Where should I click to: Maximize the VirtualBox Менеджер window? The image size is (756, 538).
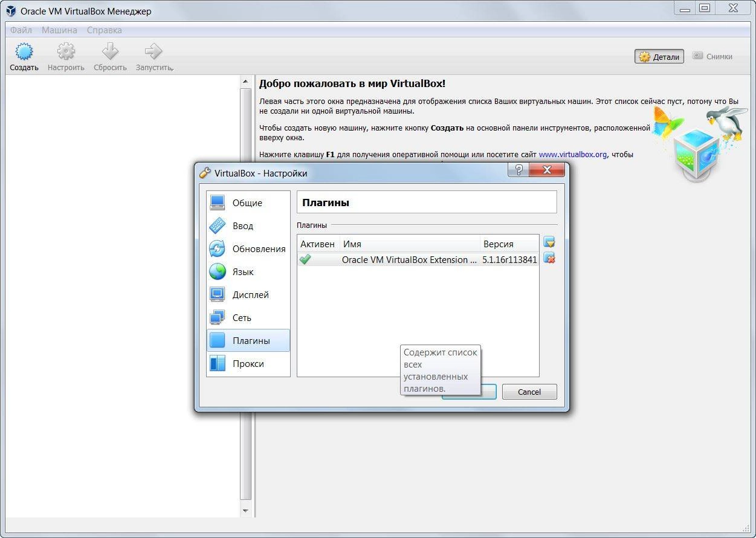(x=704, y=8)
